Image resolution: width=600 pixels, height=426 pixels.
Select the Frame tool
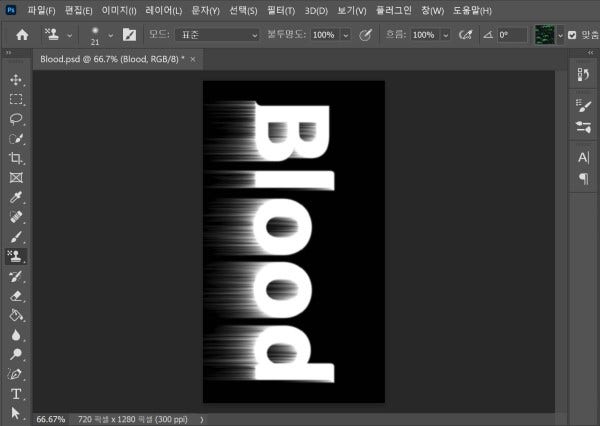16,178
